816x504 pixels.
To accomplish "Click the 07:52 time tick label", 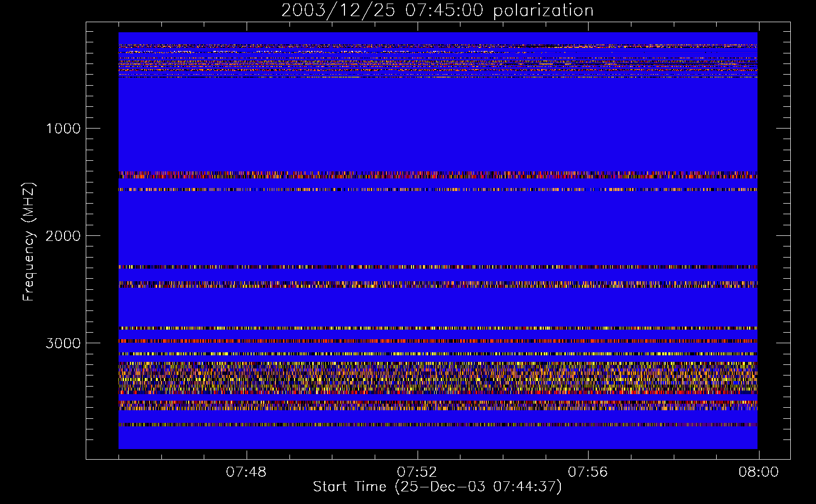I will [x=417, y=472].
